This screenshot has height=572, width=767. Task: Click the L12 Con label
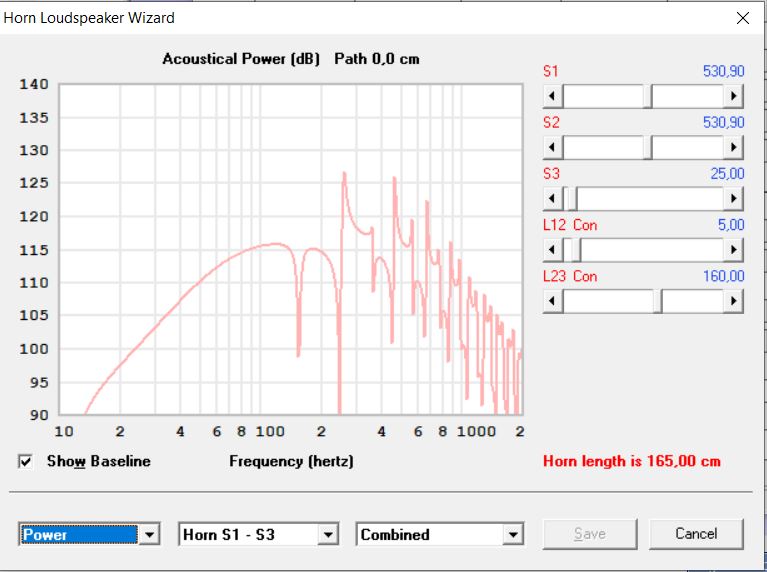570,225
